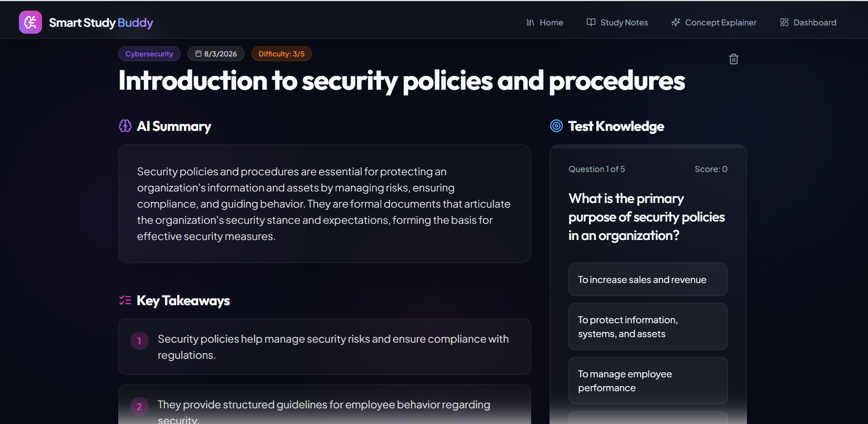Navigate to the Dashboard
Screen dimensions: 868x424
point(808,22)
